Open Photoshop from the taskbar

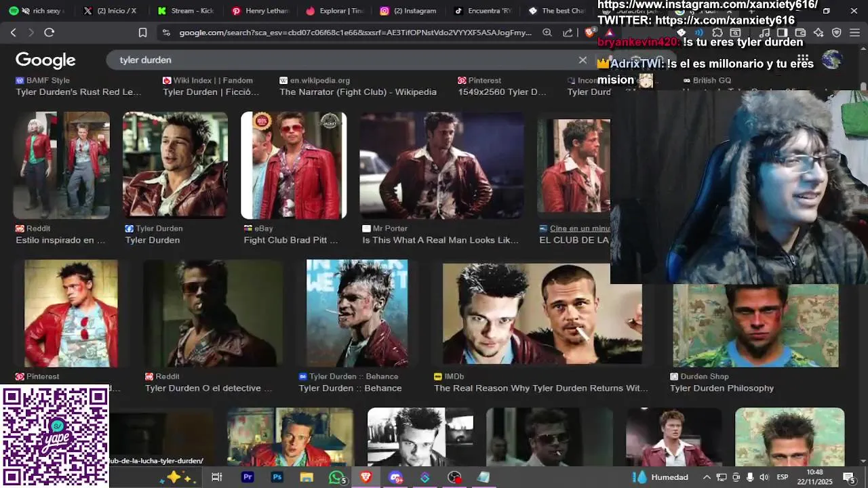[277, 477]
